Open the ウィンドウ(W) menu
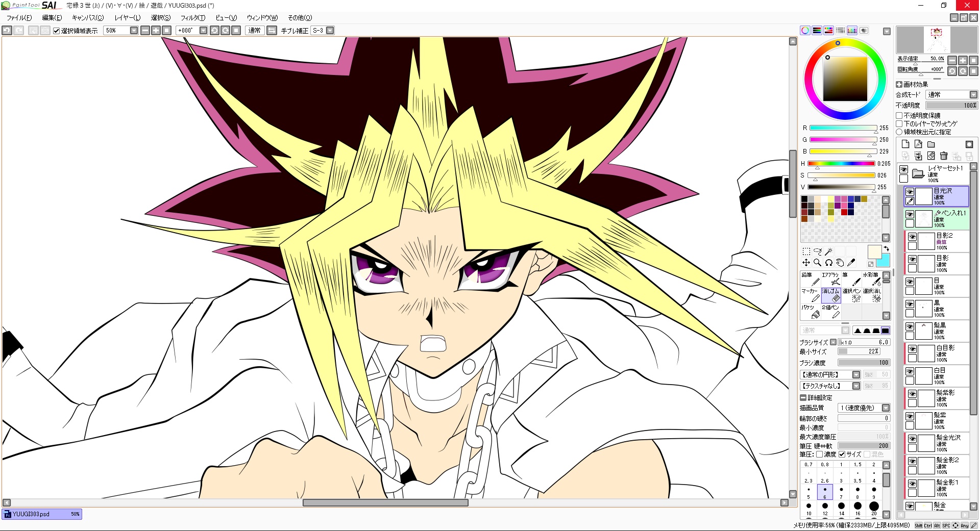 (x=262, y=18)
